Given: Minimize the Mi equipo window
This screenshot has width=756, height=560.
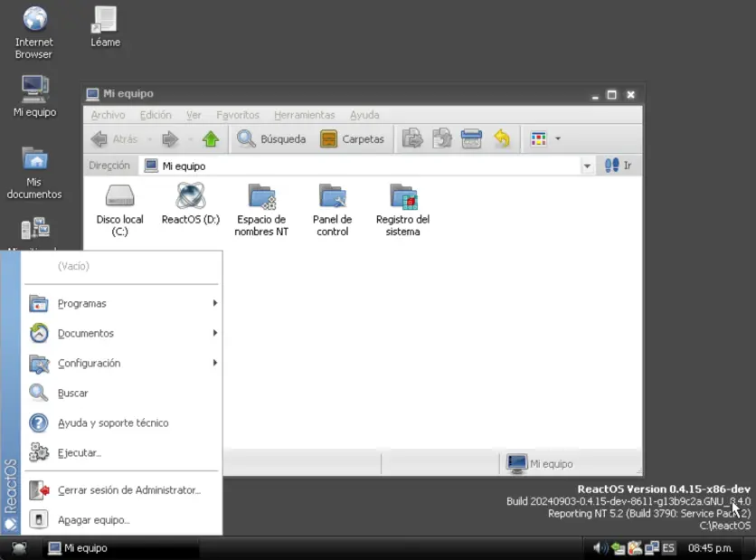Looking at the screenshot, I should point(595,96).
